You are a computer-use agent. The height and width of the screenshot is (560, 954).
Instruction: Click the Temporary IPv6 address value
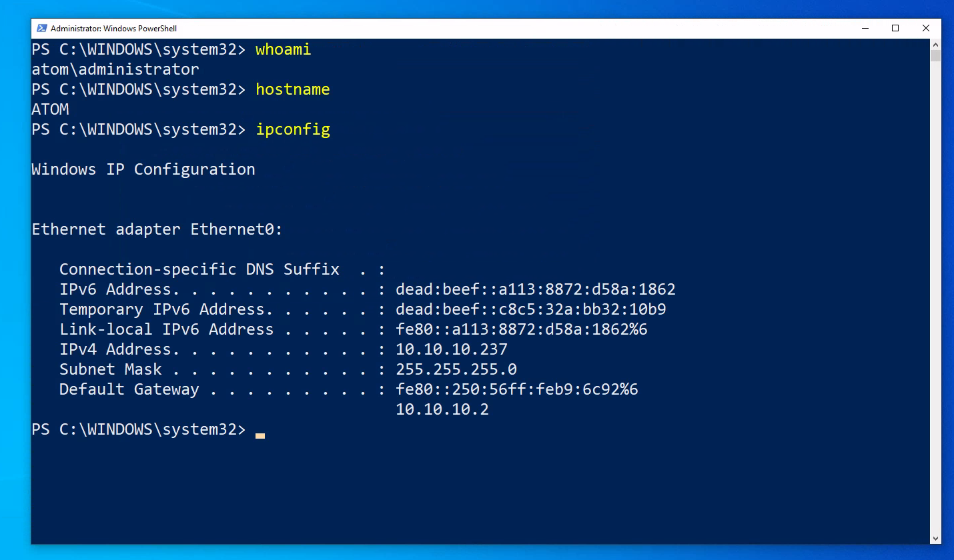[531, 309]
